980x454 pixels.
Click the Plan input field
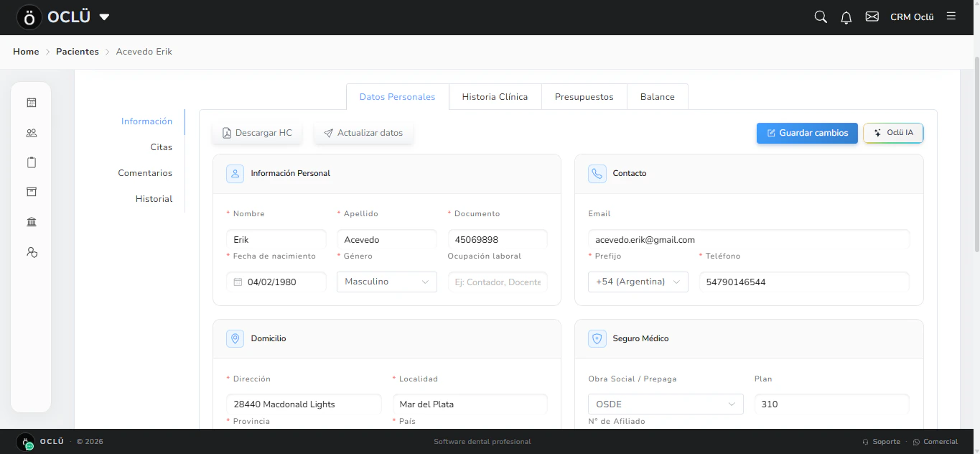pyautogui.click(x=832, y=404)
